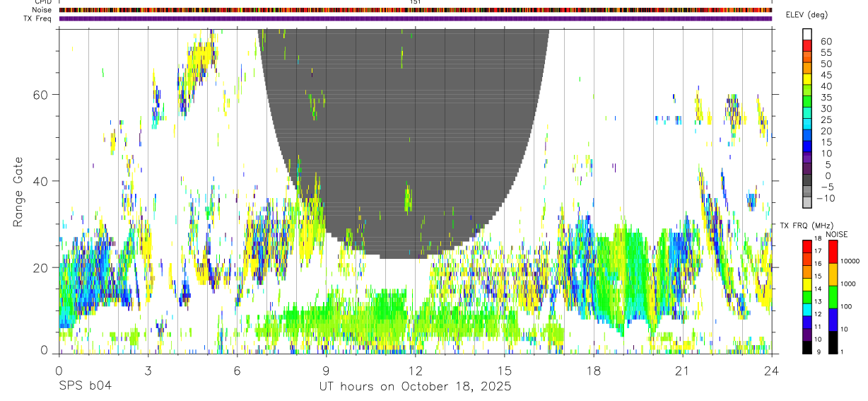Viewport: 868px width, 401px height.
Task: Click the blue segment of NOISE bar
Action: tap(833, 320)
